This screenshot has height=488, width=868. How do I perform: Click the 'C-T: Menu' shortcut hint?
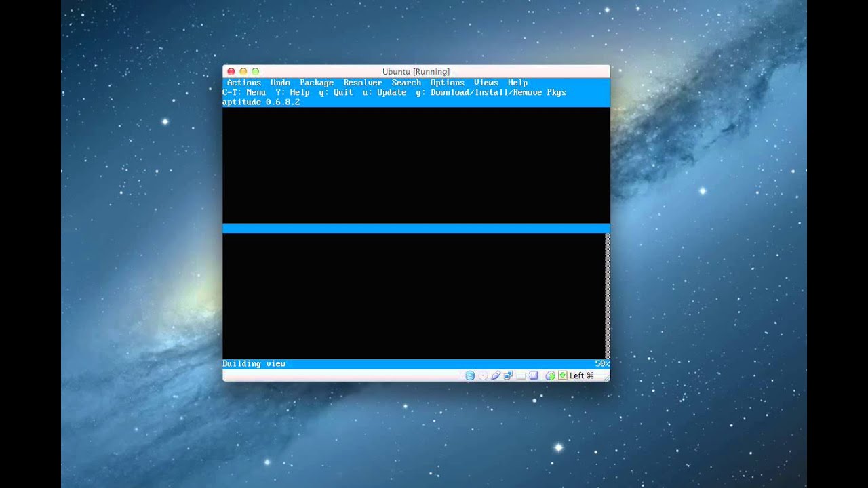(x=244, y=92)
